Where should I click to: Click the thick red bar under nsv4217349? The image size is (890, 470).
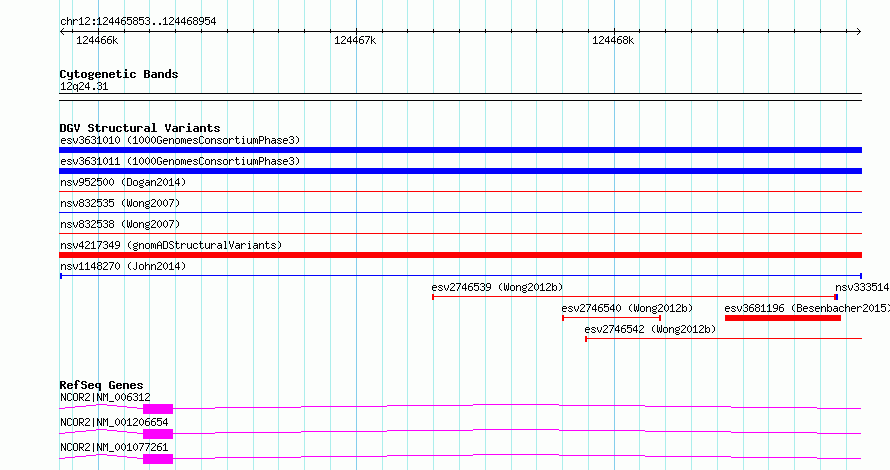coord(460,255)
